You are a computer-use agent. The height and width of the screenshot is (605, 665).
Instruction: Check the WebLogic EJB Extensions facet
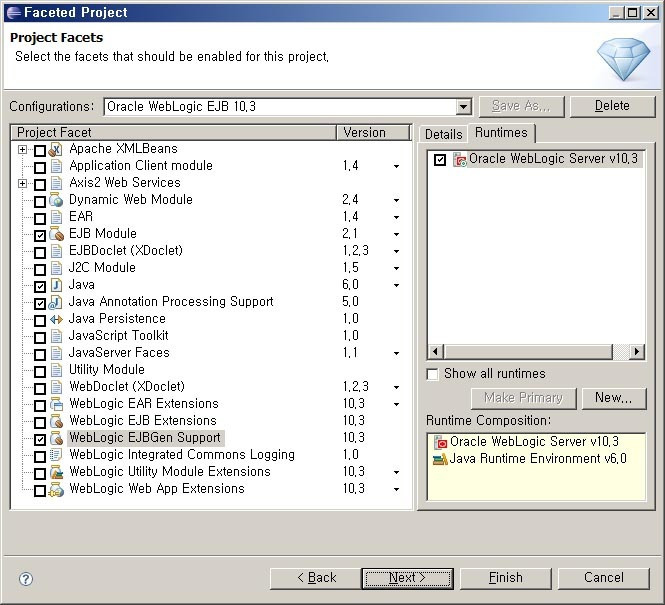point(40,423)
